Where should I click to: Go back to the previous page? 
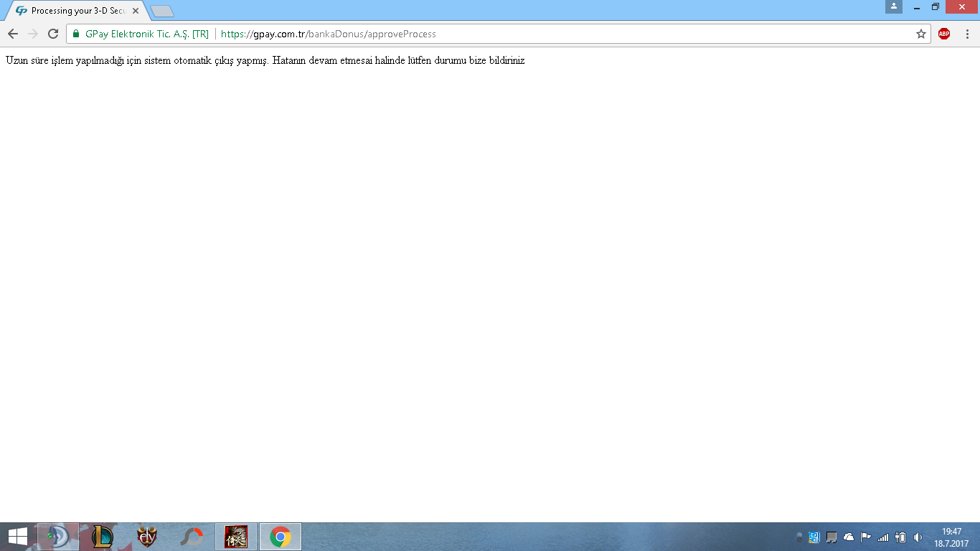point(12,34)
